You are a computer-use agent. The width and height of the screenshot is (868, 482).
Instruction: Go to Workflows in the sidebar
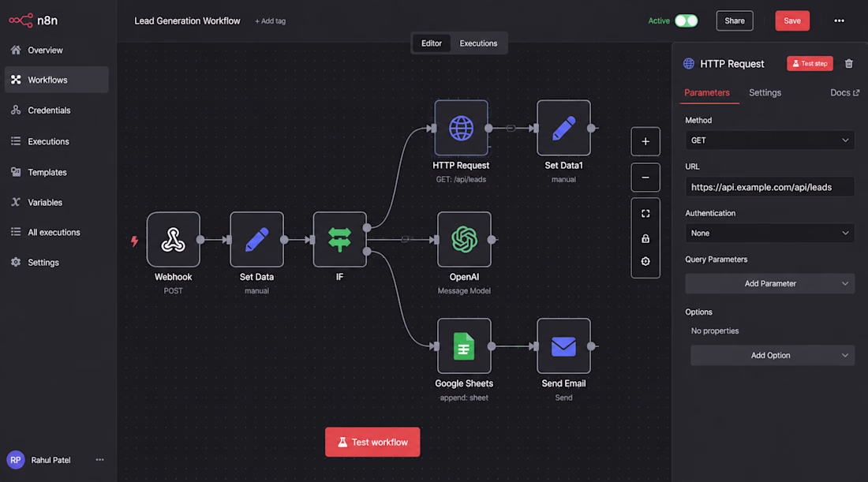(x=57, y=80)
